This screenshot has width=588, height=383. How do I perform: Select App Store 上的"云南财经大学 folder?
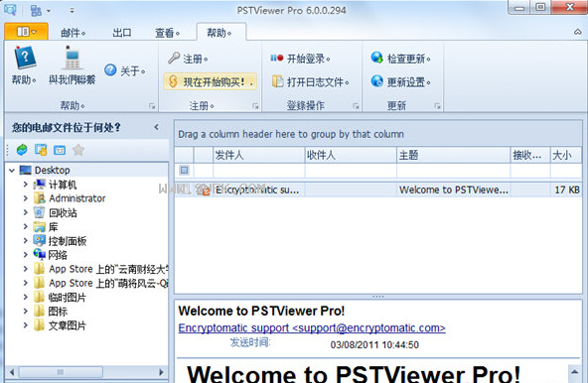pos(108,269)
